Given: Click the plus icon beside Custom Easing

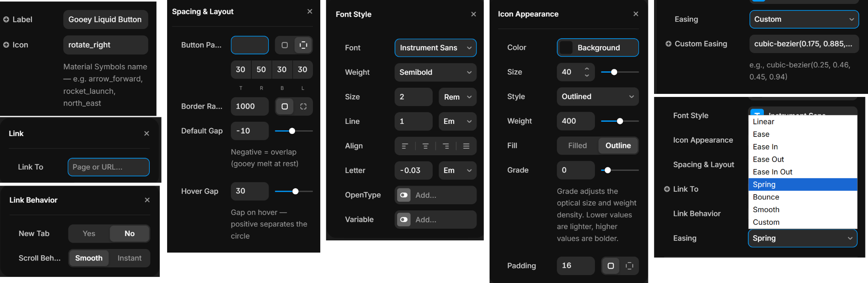Looking at the screenshot, I should (x=668, y=44).
